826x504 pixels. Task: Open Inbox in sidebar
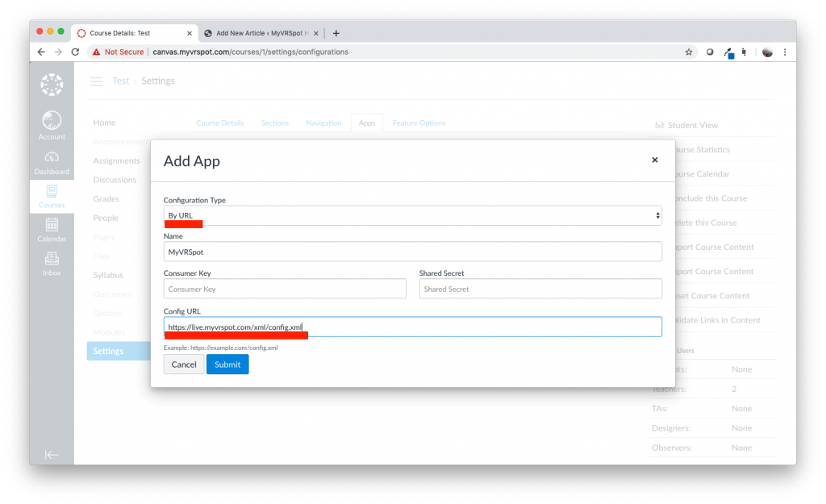pyautogui.click(x=52, y=264)
